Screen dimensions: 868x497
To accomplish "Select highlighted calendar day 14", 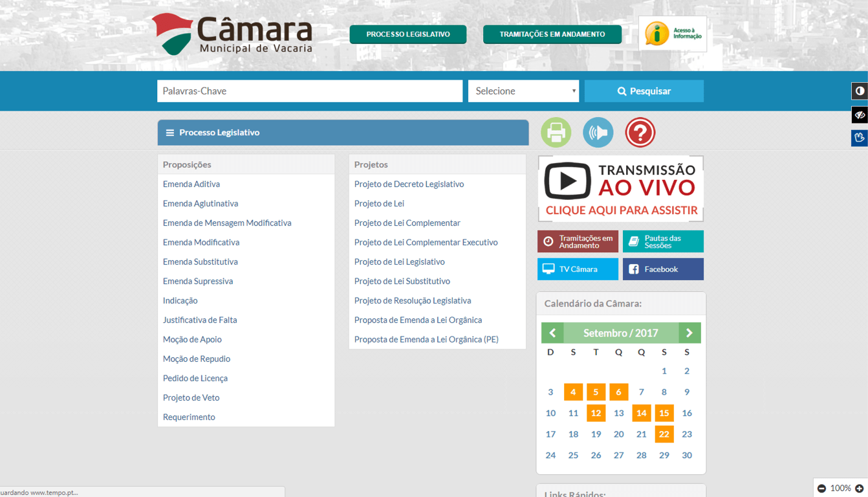I will 641,413.
